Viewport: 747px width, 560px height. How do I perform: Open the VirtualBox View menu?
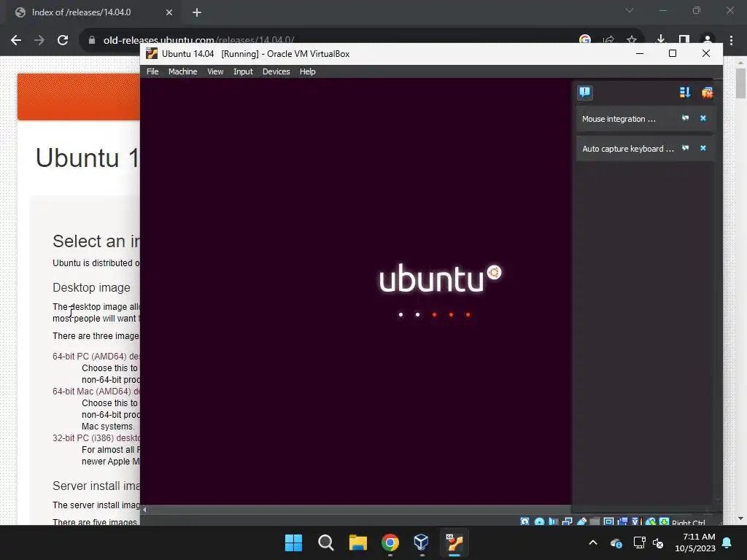215,71
